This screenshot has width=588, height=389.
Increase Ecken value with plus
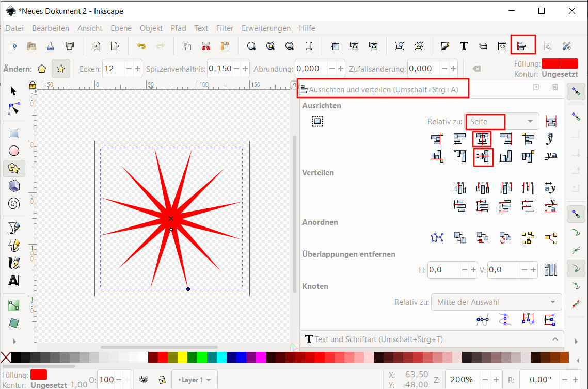click(x=138, y=69)
